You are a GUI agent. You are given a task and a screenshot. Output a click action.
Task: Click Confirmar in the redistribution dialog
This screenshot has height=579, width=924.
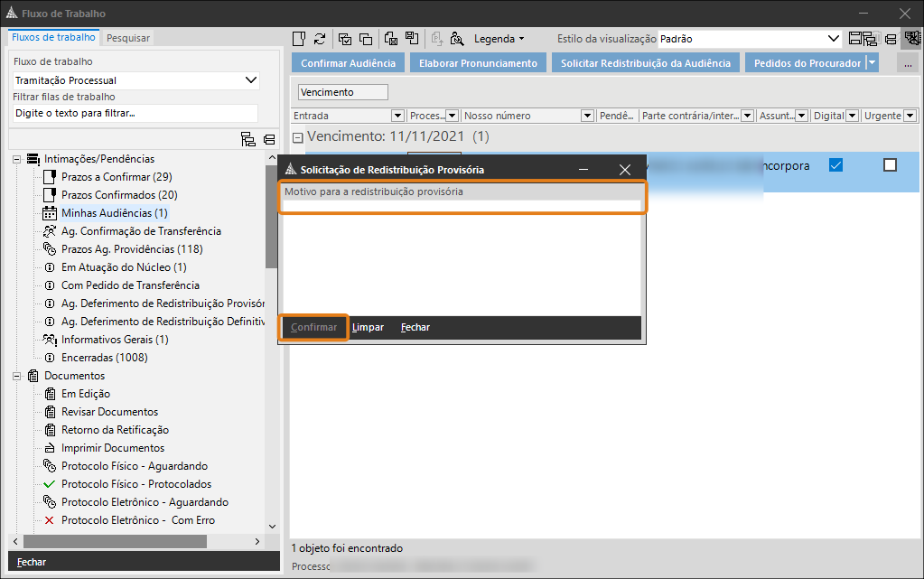[x=313, y=327]
